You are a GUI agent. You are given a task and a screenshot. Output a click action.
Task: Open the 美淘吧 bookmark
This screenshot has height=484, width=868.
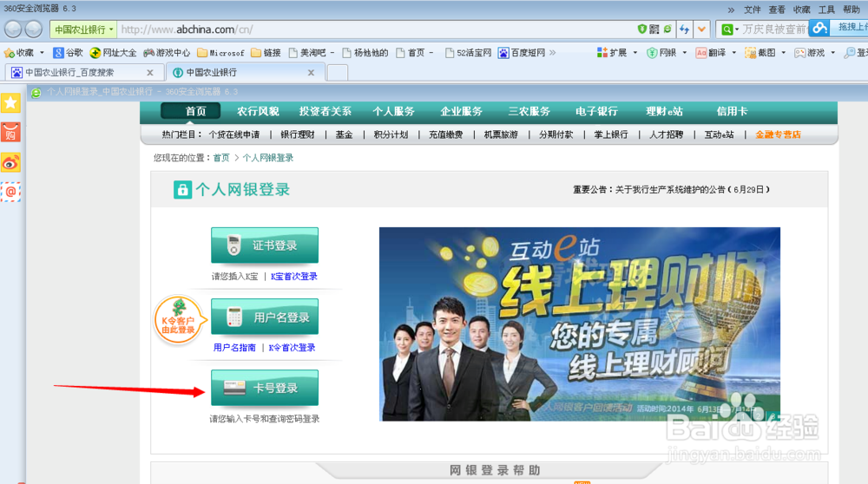pos(307,53)
